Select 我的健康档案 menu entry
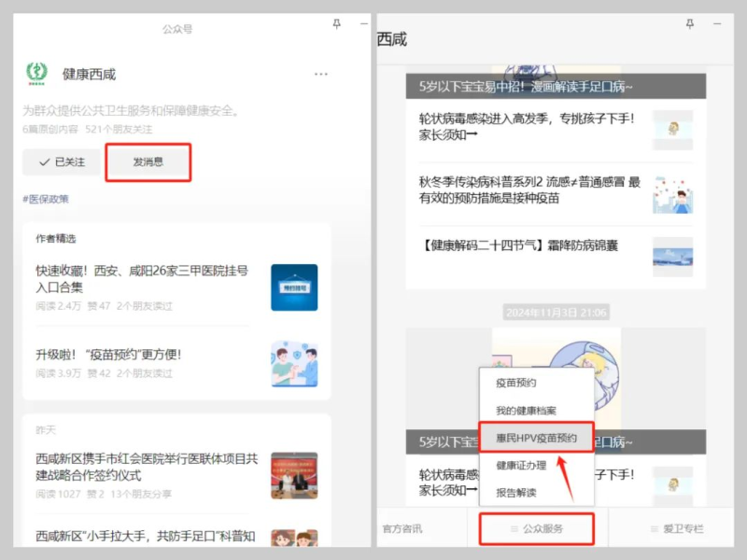Viewport: 747px width, 560px height. (x=526, y=411)
